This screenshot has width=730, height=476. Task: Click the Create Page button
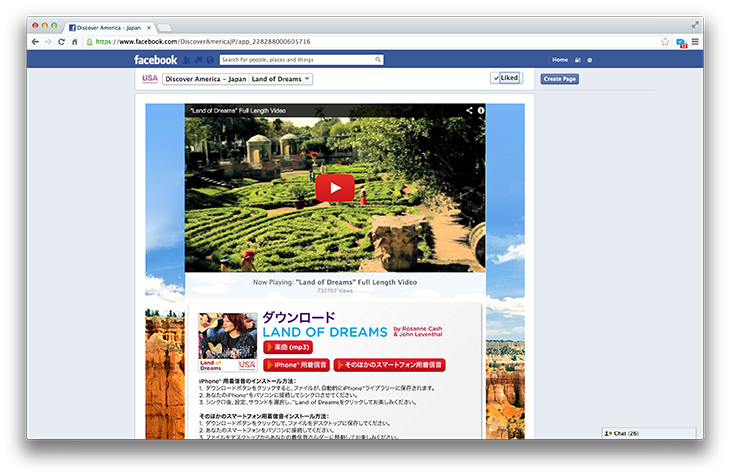pyautogui.click(x=560, y=79)
